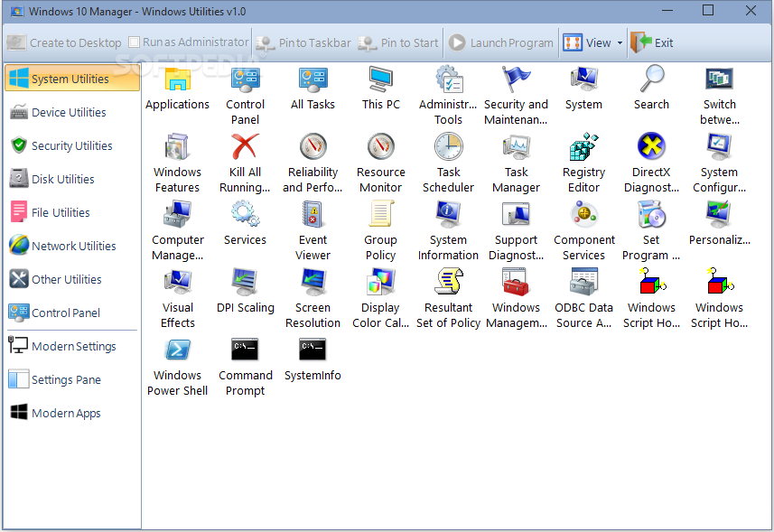Open the View dropdown menu
774x532 pixels.
[592, 43]
